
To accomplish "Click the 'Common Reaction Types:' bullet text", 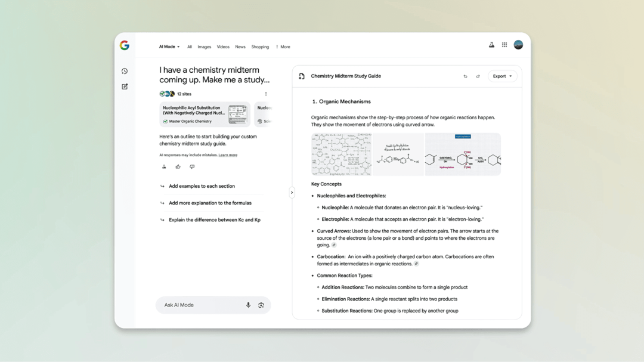I will click(345, 276).
